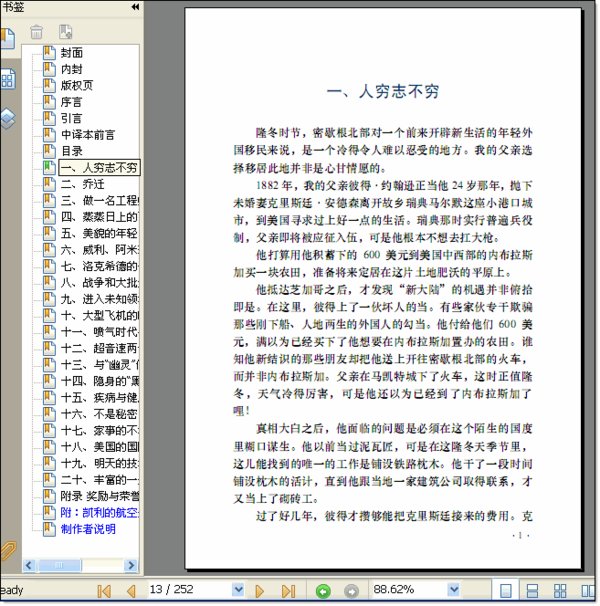Go to the previous page
600x606 pixels.
[x=131, y=591]
